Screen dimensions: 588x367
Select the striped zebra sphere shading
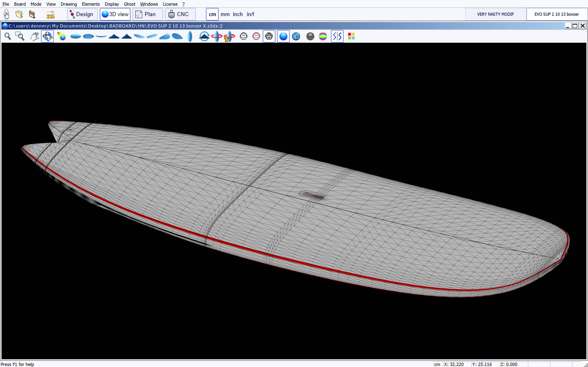coord(310,36)
